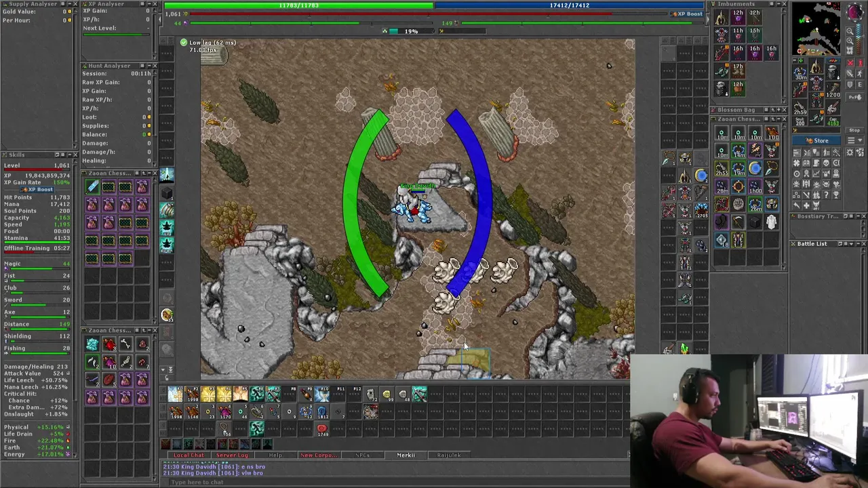Use second-row action bar item showing 1146
Image resolution: width=868 pixels, height=488 pixels.
coord(191,411)
